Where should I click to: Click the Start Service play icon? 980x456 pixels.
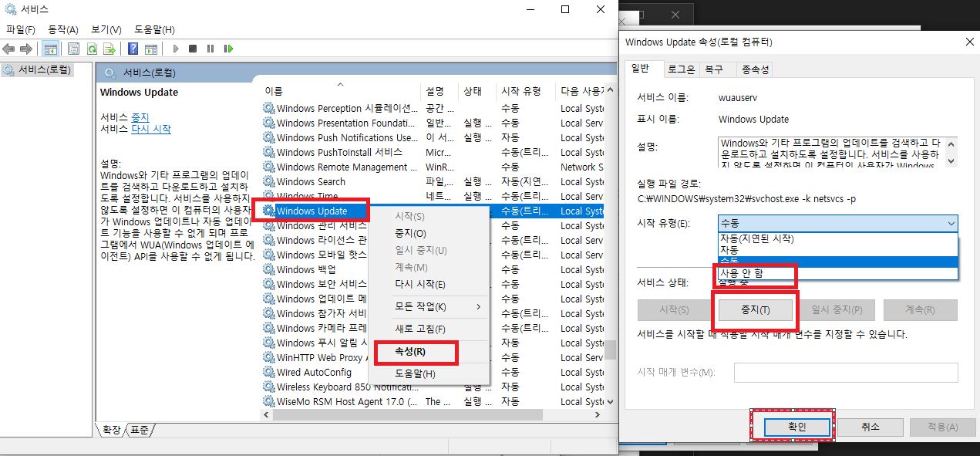(176, 49)
